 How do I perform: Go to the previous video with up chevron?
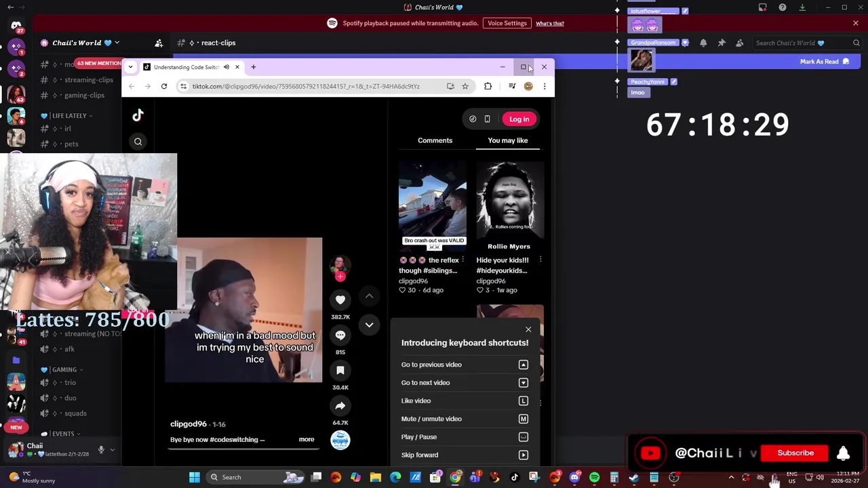point(369,296)
